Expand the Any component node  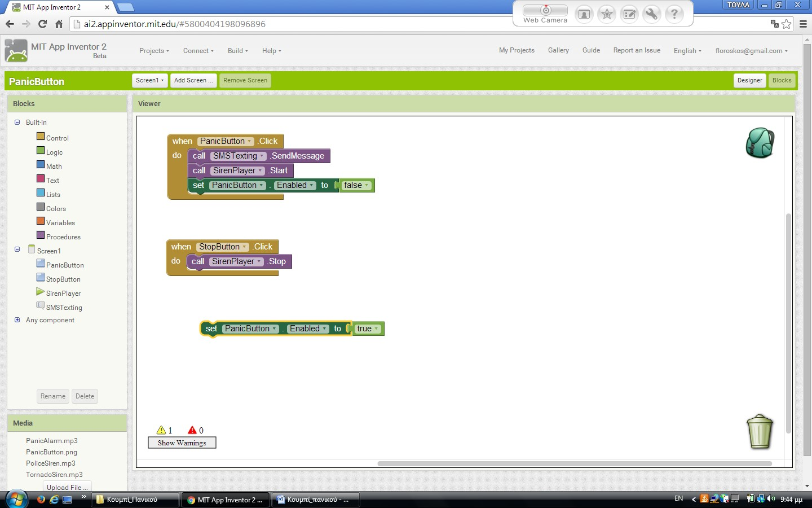(17, 319)
